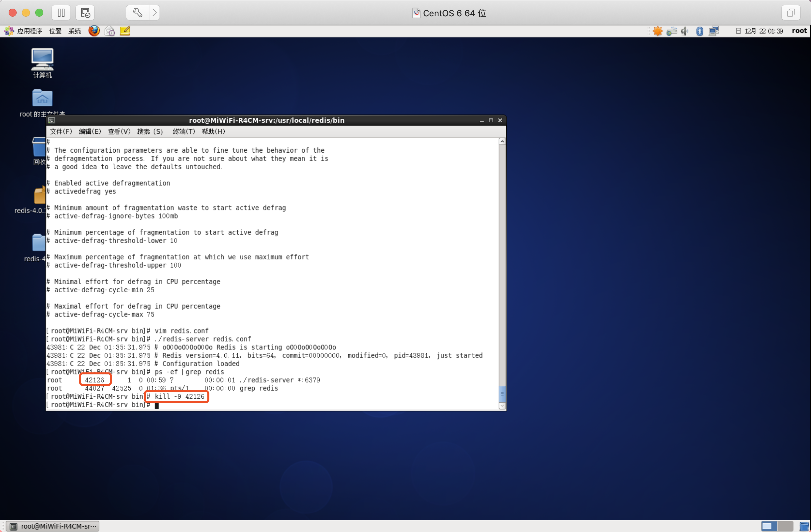Click the network connection tray icon

pyautogui.click(x=714, y=31)
